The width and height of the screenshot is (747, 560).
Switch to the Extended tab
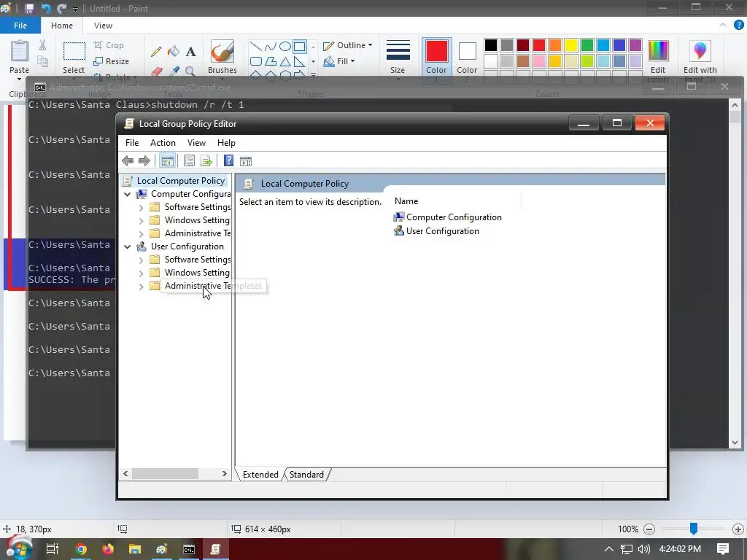click(x=260, y=475)
